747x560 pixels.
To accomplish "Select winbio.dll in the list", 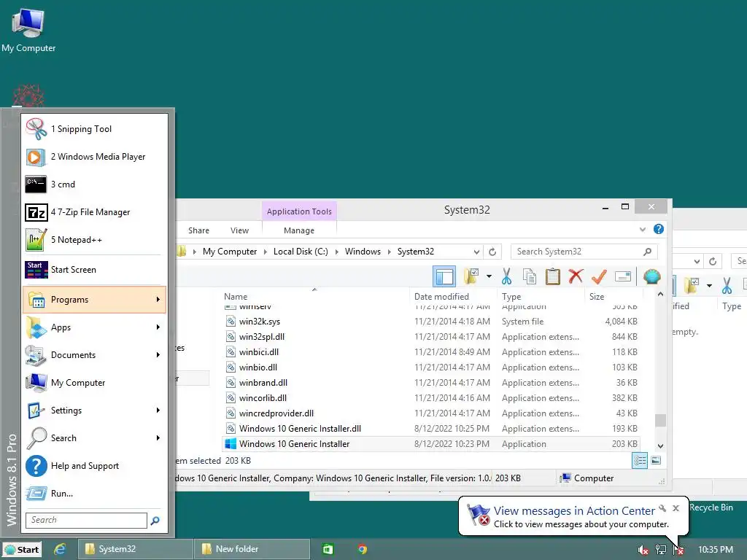I will click(x=431, y=367).
